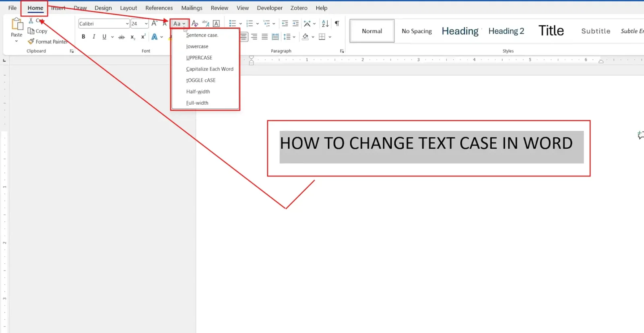Click the comment icon at right page edge
644x333 pixels.
point(641,135)
